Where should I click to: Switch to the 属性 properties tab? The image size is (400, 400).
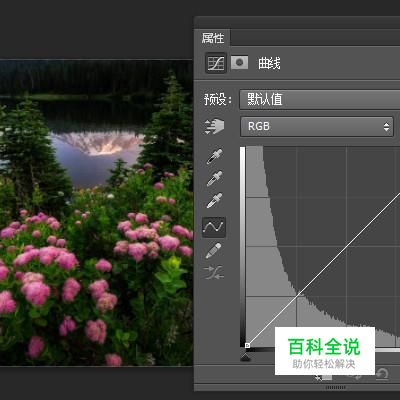(x=213, y=38)
